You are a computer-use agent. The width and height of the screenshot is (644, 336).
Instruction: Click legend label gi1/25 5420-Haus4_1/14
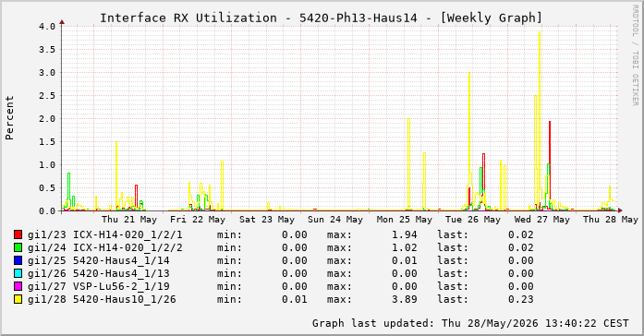(99, 260)
